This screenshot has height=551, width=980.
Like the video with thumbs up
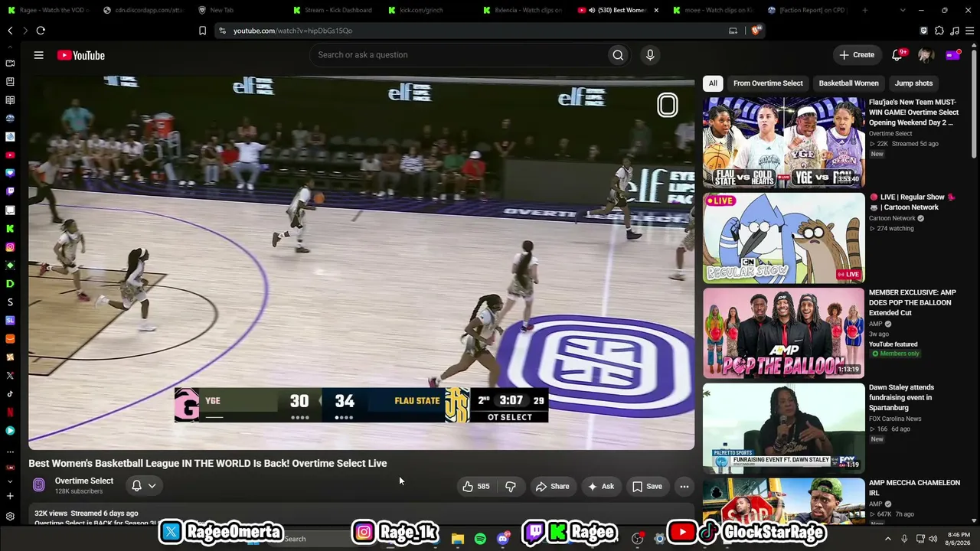click(x=475, y=486)
